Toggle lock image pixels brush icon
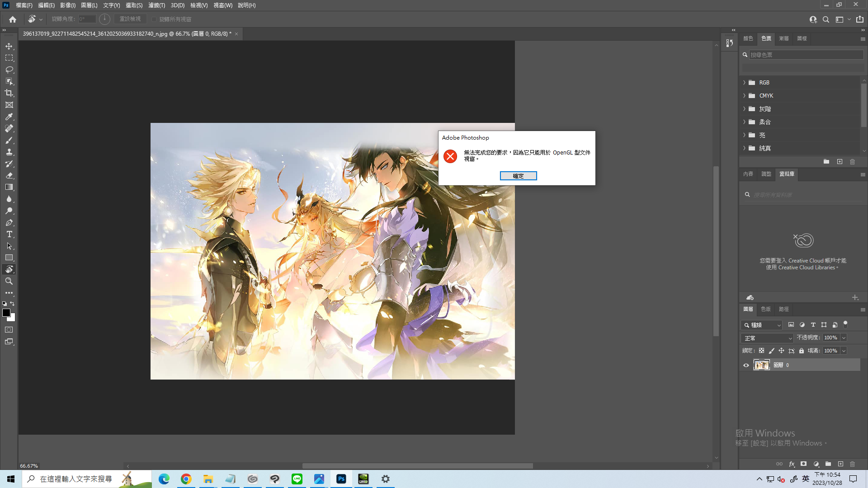Image resolution: width=868 pixels, height=488 pixels. (772, 351)
